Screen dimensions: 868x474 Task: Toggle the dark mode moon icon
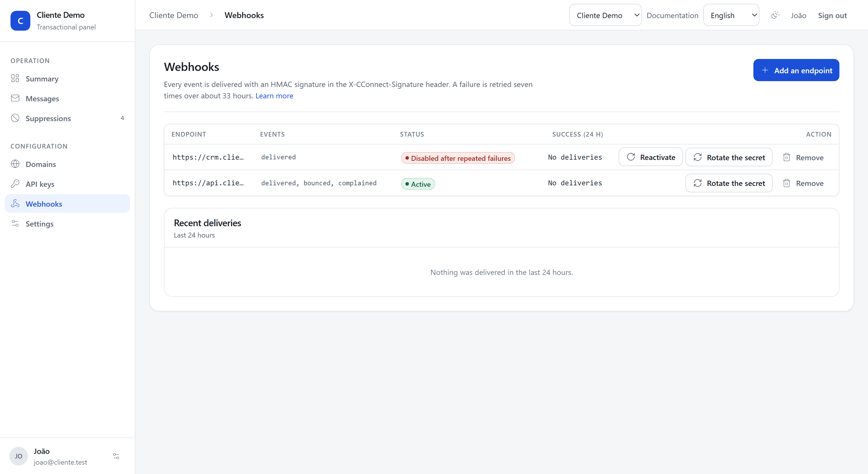point(775,15)
